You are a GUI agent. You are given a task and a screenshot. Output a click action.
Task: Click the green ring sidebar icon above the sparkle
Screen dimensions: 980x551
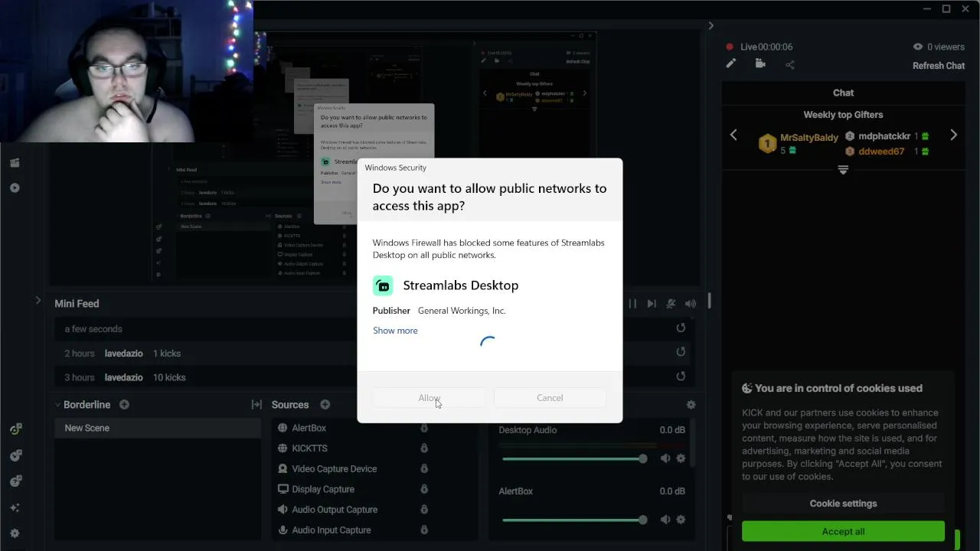15,429
